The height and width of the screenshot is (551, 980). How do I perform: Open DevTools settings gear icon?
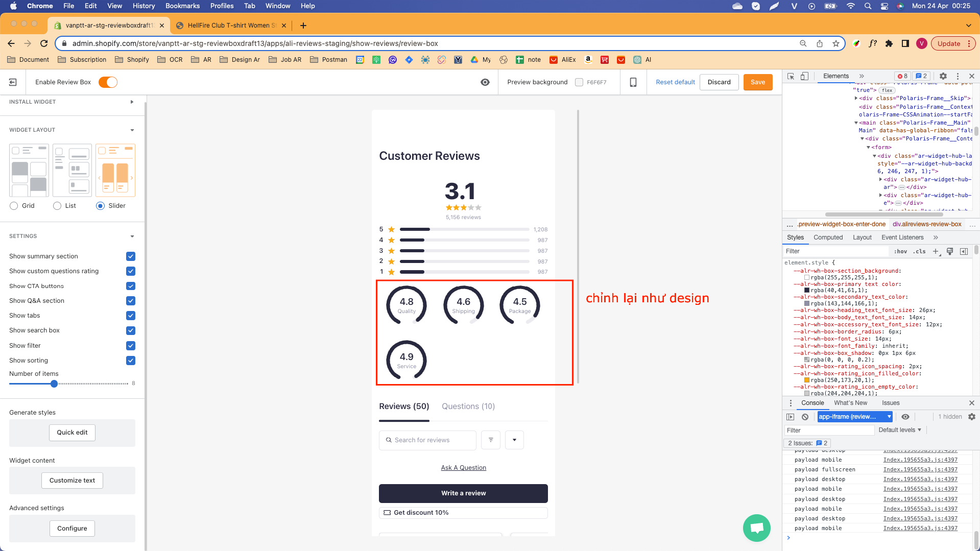click(943, 76)
